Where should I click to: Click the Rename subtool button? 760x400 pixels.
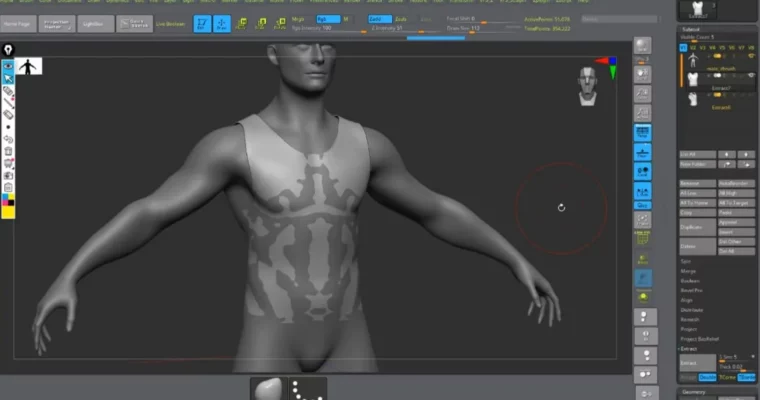coord(697,184)
